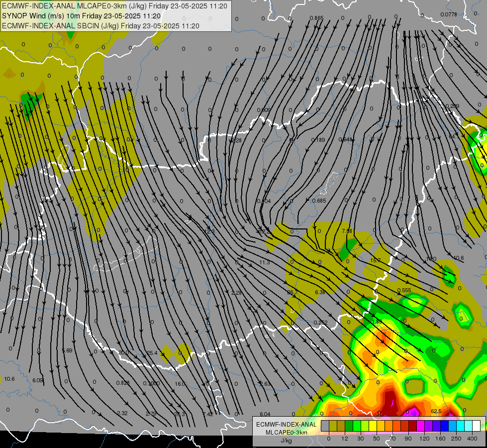Click the map value 7.42
The width and height of the screenshot is (487, 448).
208,414
